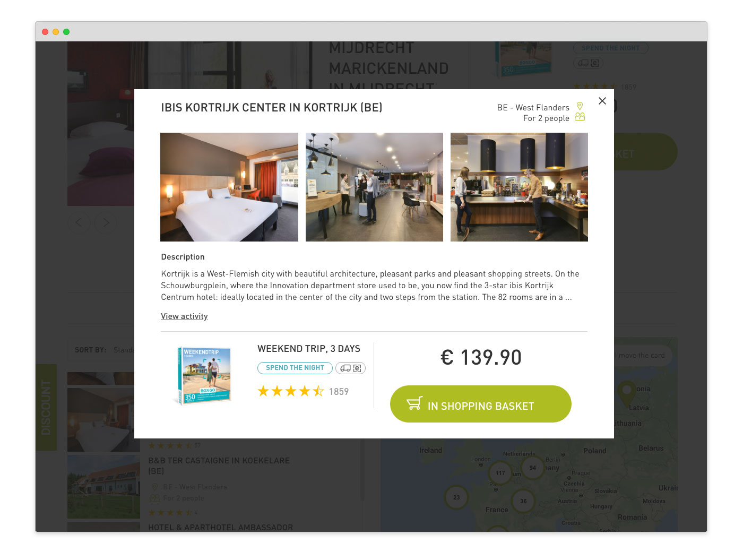Go to previous image with left arrow
743x560 pixels.
click(79, 222)
